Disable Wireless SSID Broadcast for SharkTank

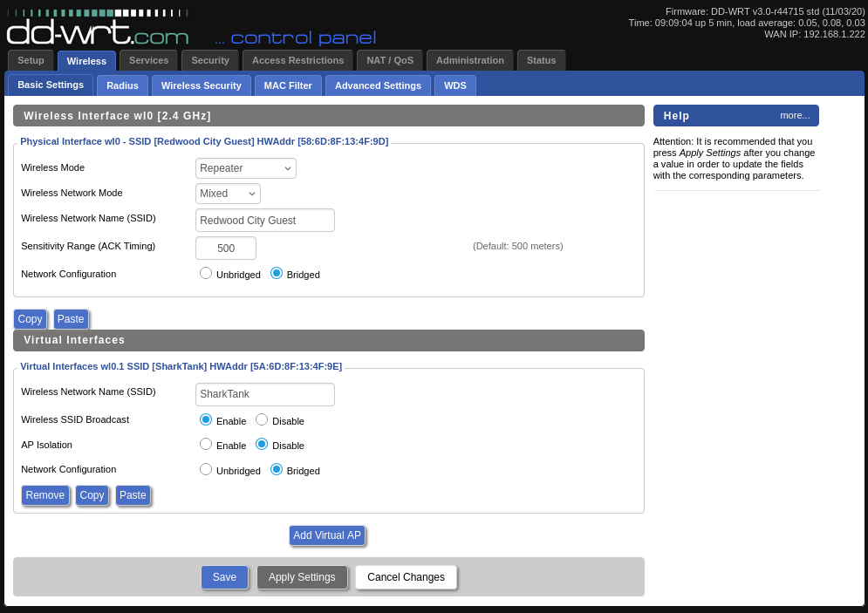[262, 419]
